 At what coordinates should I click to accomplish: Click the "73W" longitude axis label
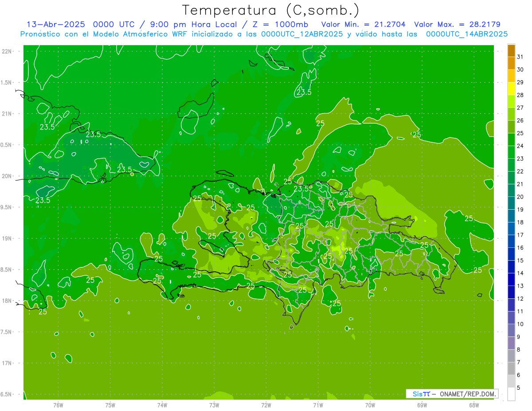pyautogui.click(x=214, y=405)
